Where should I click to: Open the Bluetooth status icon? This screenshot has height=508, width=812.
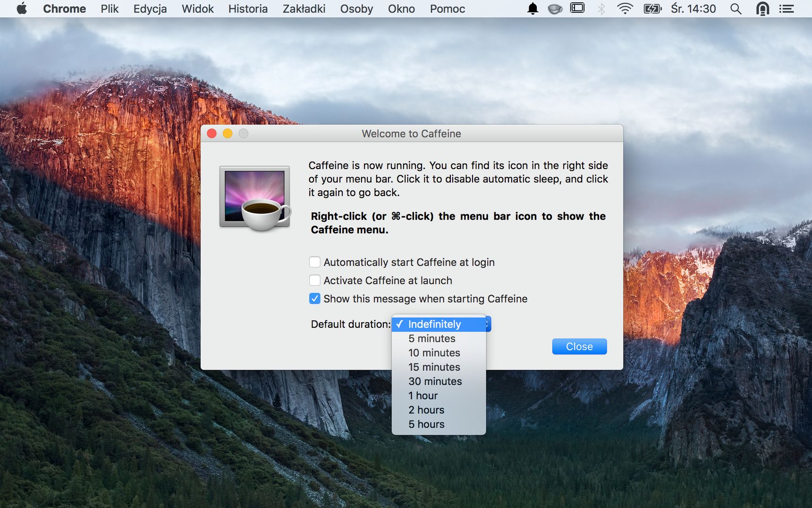tap(601, 9)
